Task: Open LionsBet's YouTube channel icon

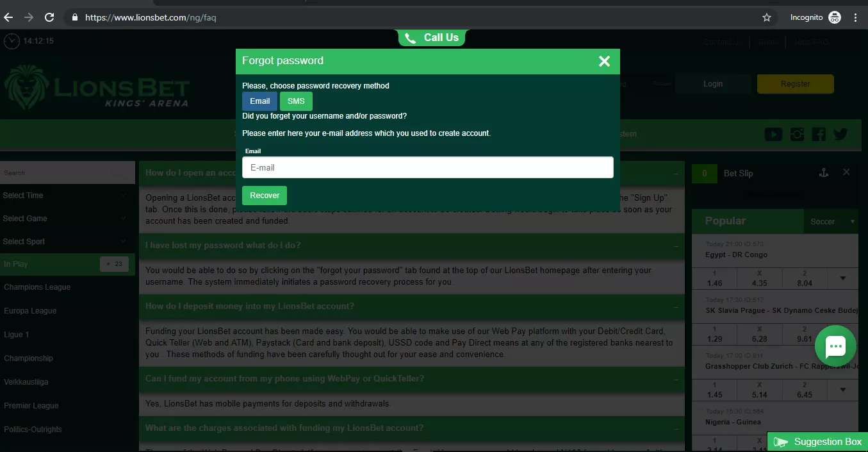Action: 773,134
